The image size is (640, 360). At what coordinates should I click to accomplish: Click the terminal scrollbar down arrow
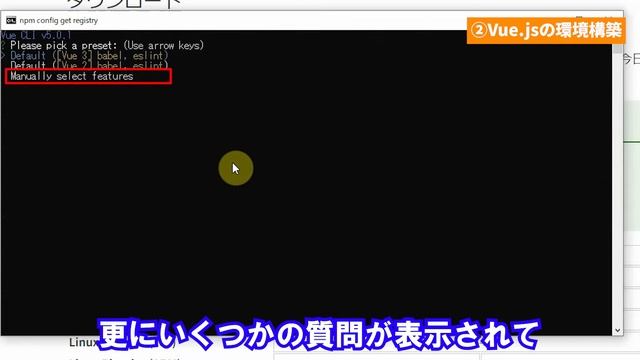(617, 330)
